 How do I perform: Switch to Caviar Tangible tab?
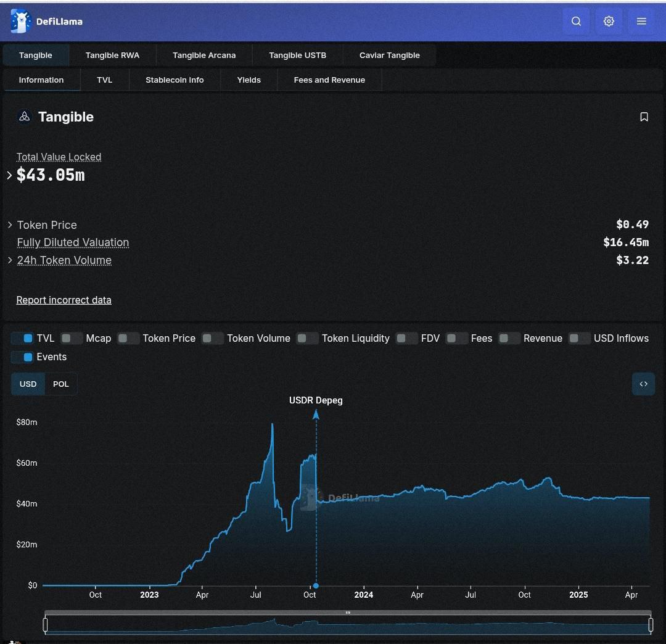390,56
